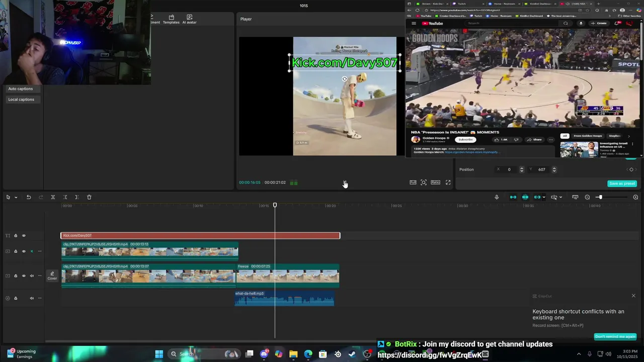The image size is (644, 362).
Task: Open YouTube hamburger guide menu
Action: [x=414, y=23]
